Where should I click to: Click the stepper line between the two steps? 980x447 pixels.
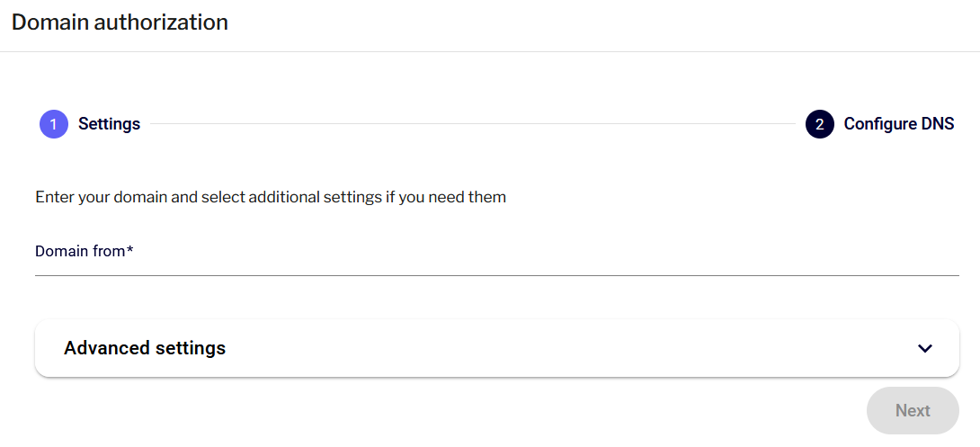472,124
